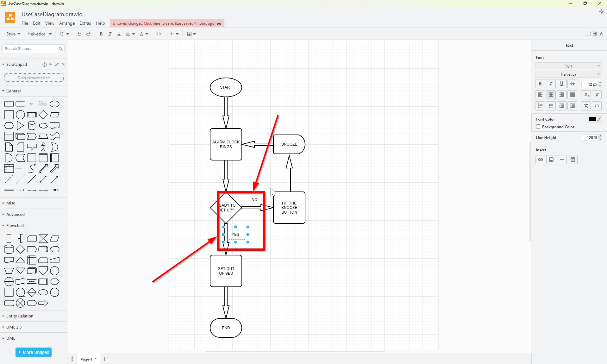
Task: Toggle Underline in the Font panel
Action: point(561,84)
